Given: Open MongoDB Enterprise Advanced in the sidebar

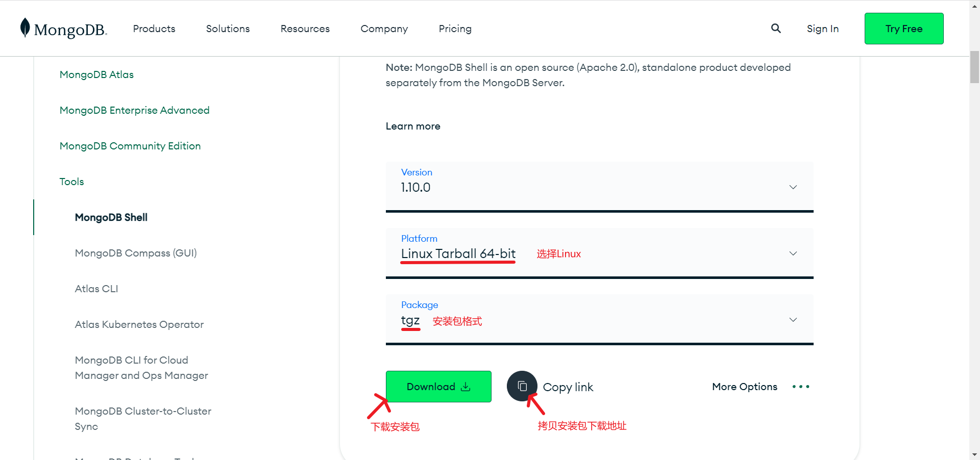Looking at the screenshot, I should coord(135,110).
